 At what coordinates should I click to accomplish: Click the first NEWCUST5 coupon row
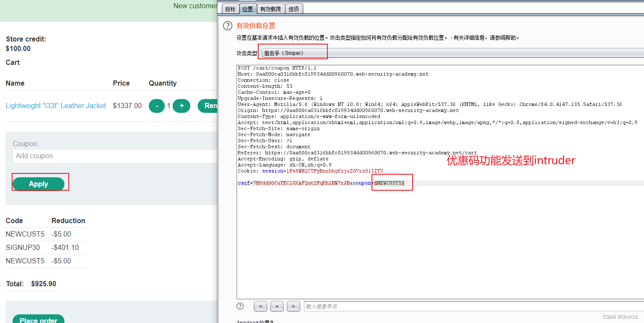tap(45, 234)
